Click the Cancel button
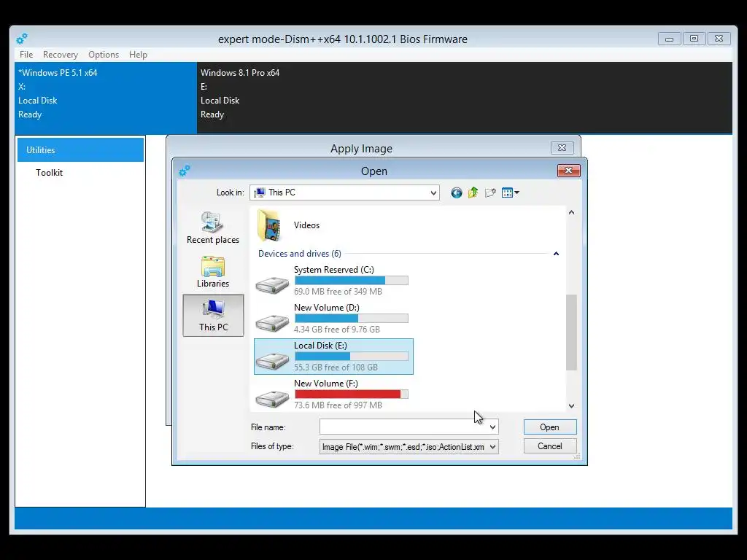The image size is (747, 560). pyautogui.click(x=550, y=446)
